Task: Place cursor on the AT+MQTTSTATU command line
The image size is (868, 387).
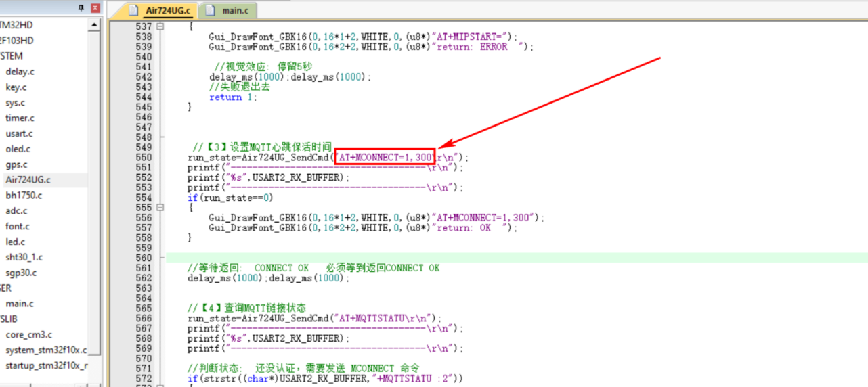Action: pos(314,318)
